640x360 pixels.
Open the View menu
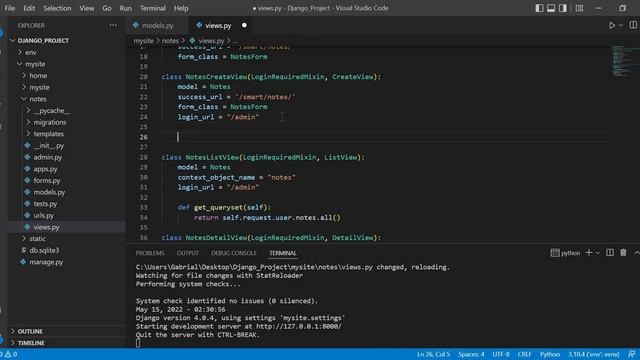pyautogui.click(x=87, y=8)
